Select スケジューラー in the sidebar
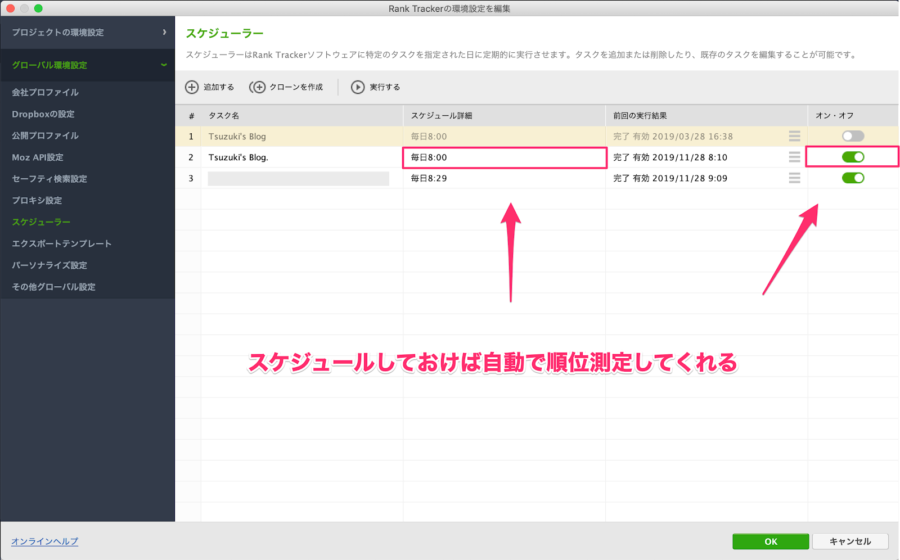Viewport: 900px width, 560px height. coord(41,221)
